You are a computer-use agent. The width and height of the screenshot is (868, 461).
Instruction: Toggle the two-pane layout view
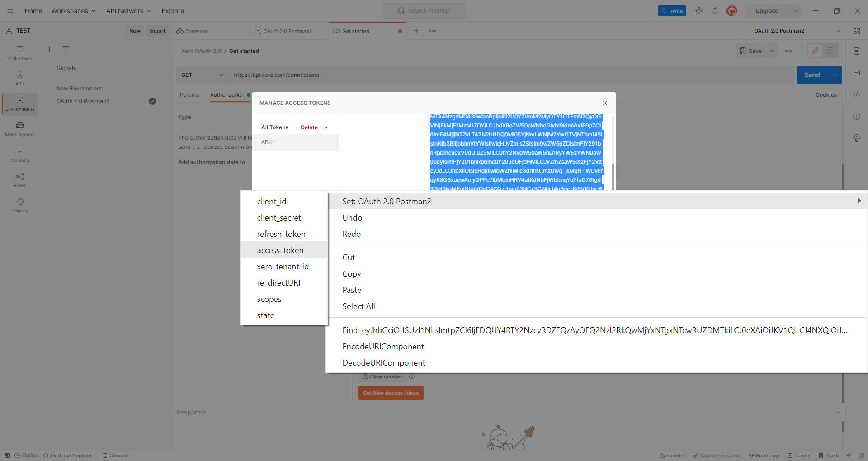click(848, 456)
